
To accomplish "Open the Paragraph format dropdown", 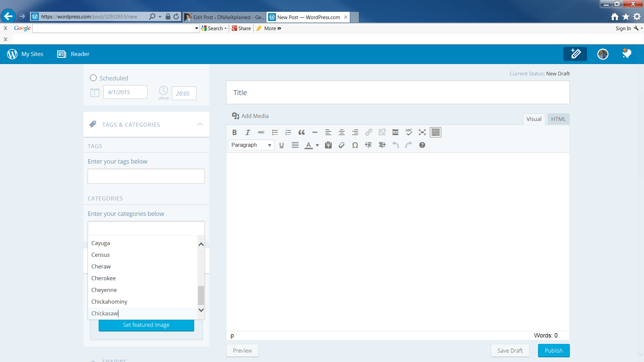I will [251, 145].
